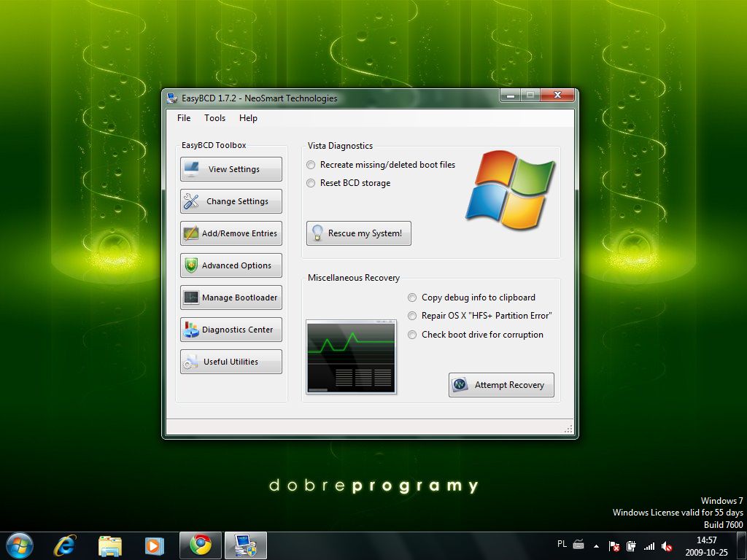
Task: Show hidden system tray icons
Action: [x=596, y=545]
